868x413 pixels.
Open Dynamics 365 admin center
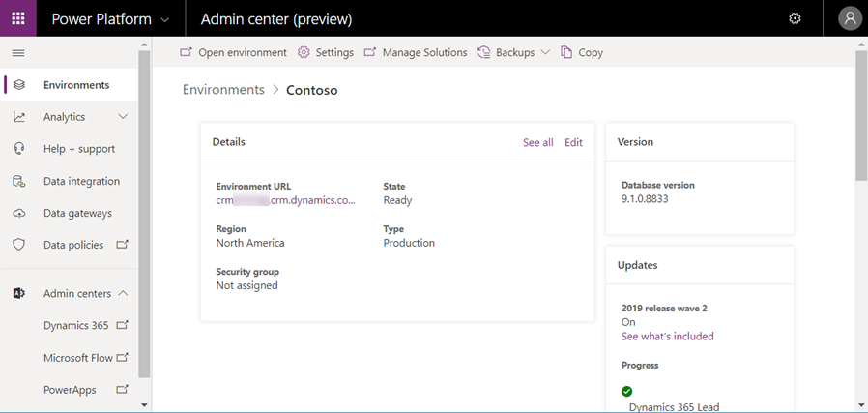tap(76, 326)
